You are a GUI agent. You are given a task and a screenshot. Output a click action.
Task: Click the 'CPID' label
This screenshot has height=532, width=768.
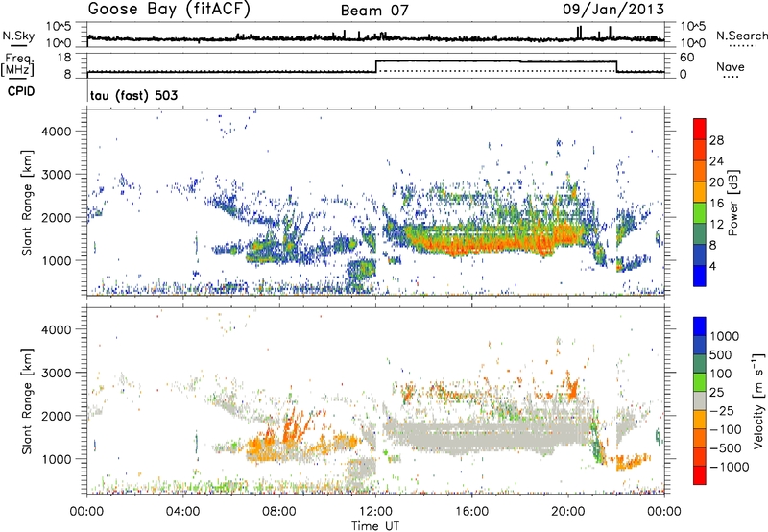(x=21, y=91)
